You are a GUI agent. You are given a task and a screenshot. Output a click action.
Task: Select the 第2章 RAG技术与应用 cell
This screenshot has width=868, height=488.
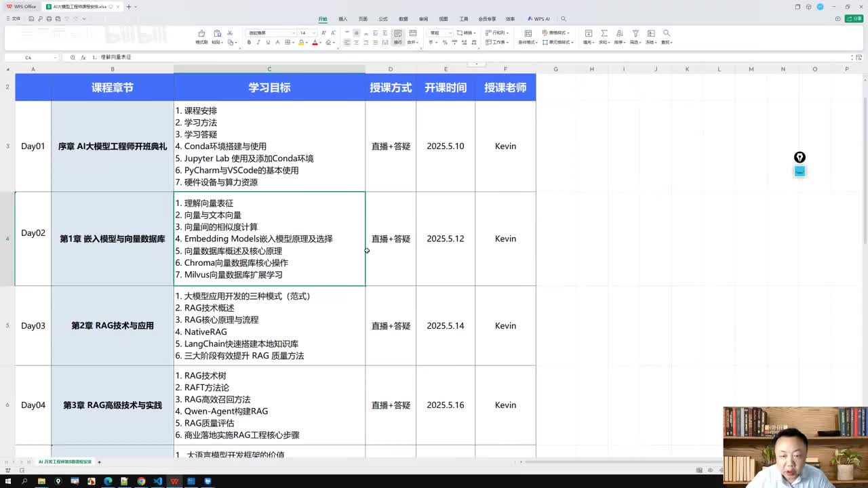tap(113, 325)
